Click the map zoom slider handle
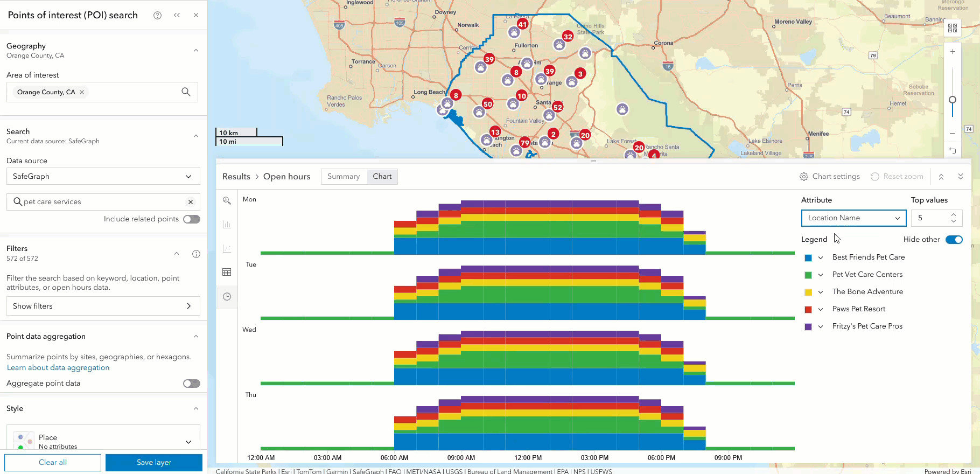 coord(953,100)
